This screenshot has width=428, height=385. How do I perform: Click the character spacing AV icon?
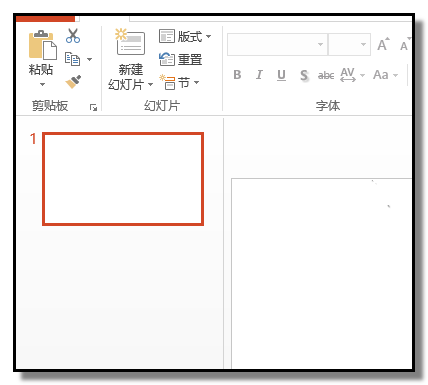pos(348,75)
